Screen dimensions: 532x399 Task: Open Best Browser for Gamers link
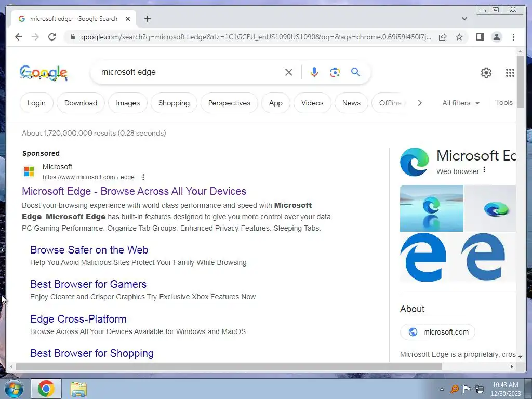coord(88,284)
